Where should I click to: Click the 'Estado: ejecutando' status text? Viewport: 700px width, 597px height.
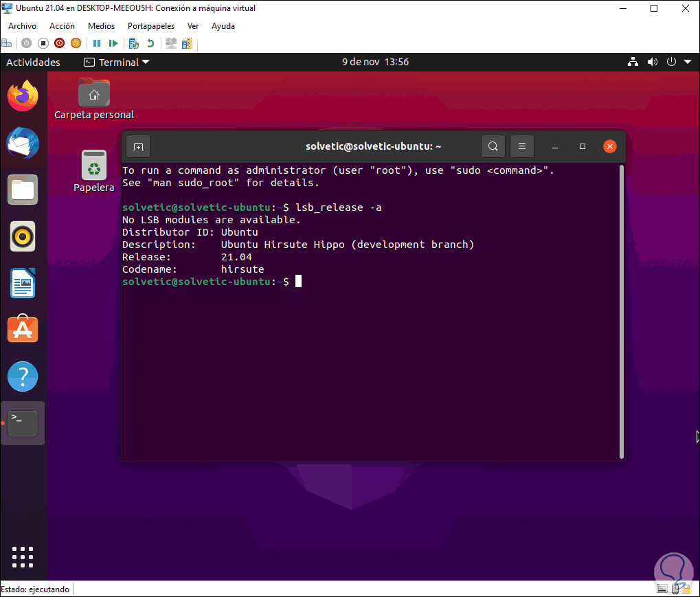pos(35,589)
